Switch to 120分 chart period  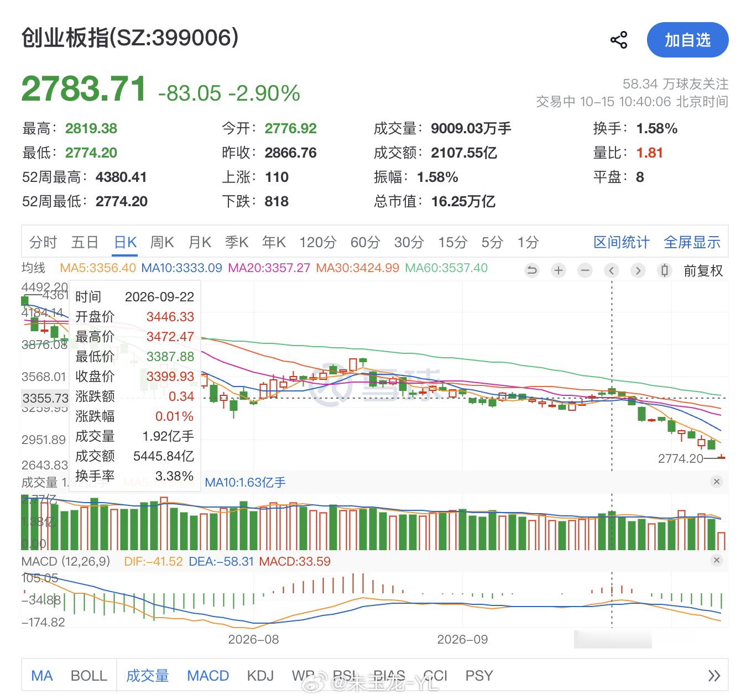point(318,242)
